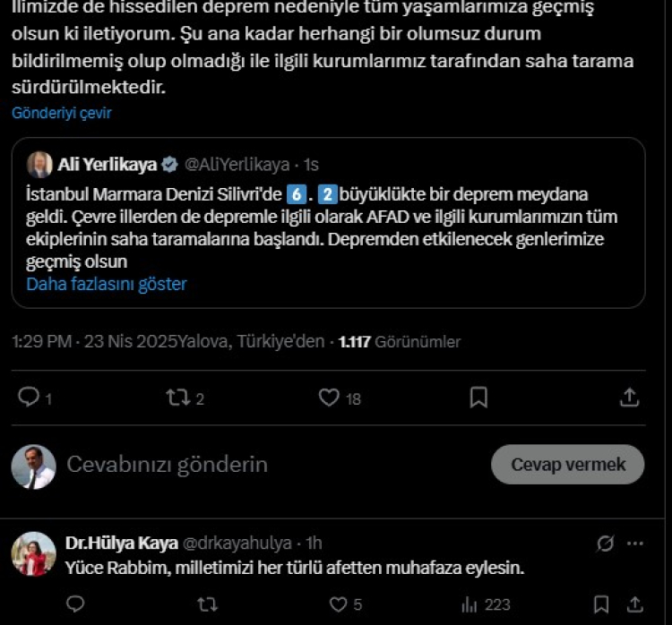Viewport: 672px width, 625px height.
Task: Open the @AliYerlikaya handle in quoted post
Action: pyautogui.click(x=237, y=165)
